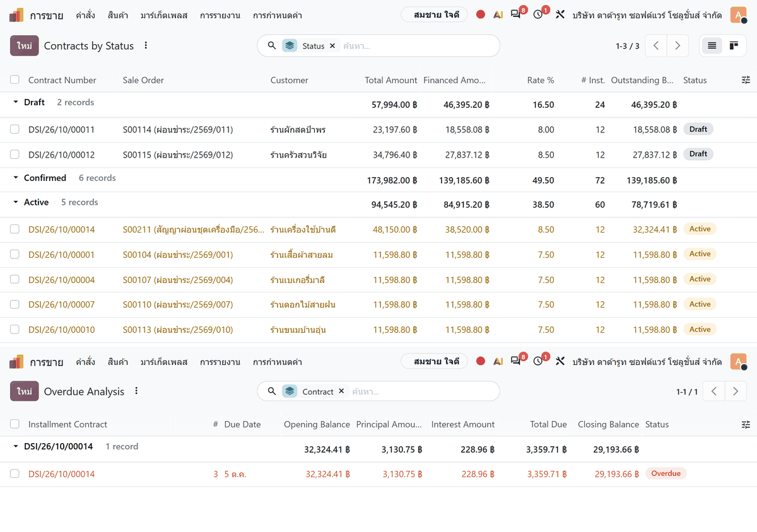Collapse the Active group with 5 records
757x532 pixels.
tap(16, 202)
